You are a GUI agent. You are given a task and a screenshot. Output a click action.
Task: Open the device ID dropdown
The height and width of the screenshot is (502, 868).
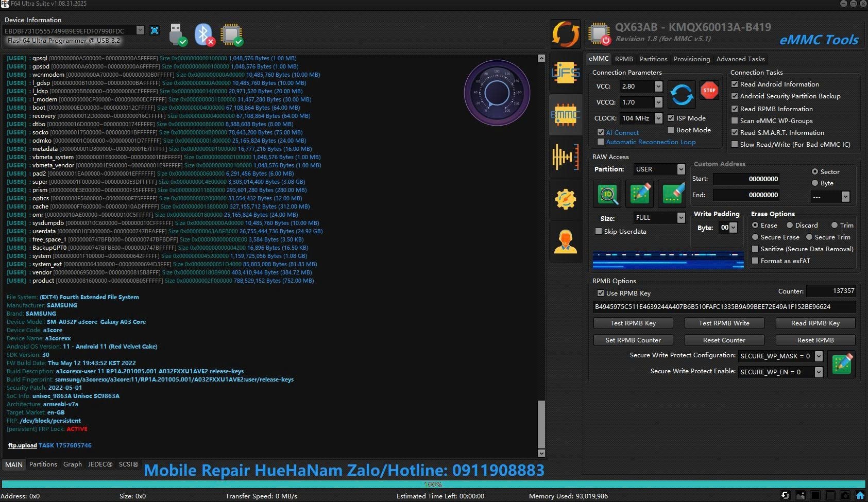(140, 30)
